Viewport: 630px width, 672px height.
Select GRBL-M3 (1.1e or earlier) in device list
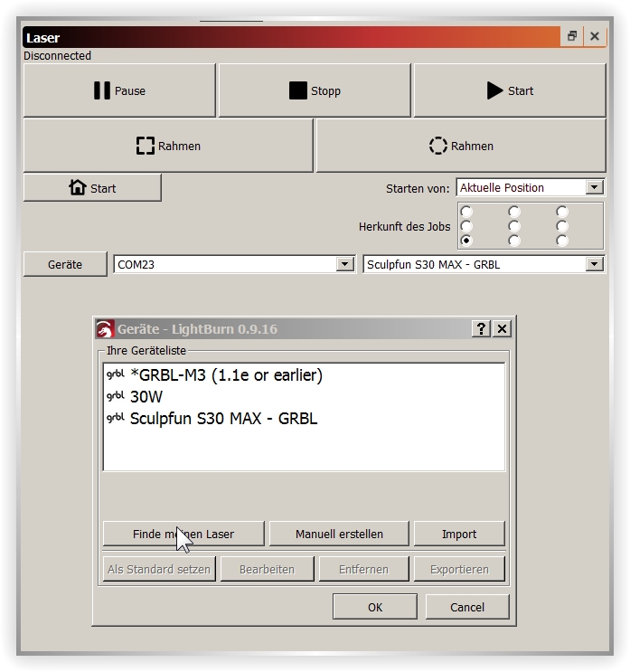pyautogui.click(x=226, y=374)
